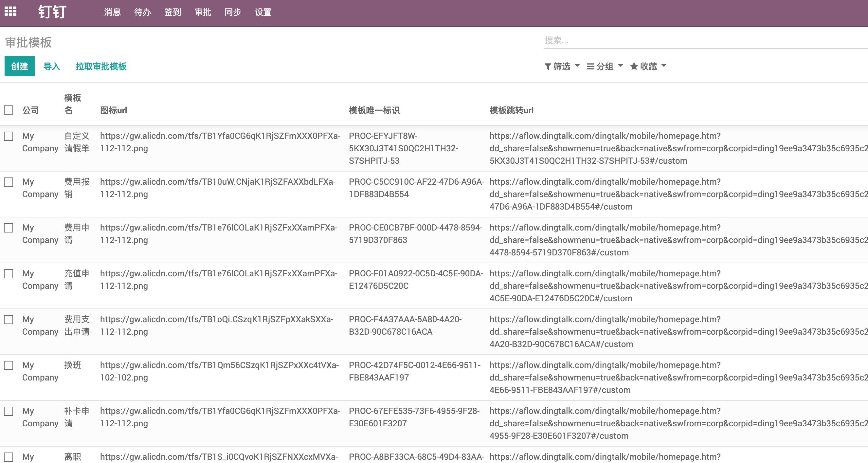Open the 费用报销 template row
Screen dimensions: 868x463
click(x=434, y=194)
